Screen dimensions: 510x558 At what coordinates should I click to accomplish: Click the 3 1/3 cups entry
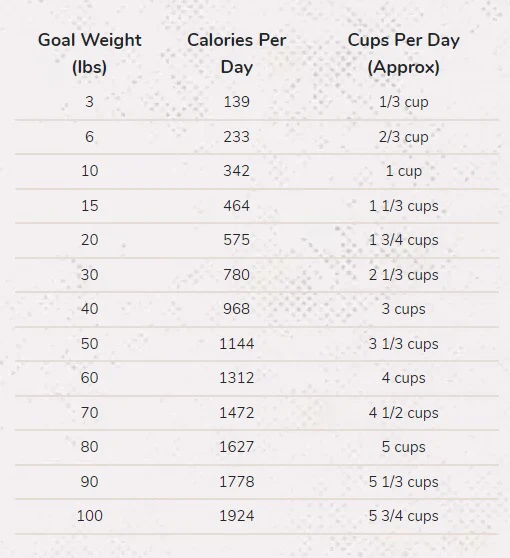[x=404, y=344]
